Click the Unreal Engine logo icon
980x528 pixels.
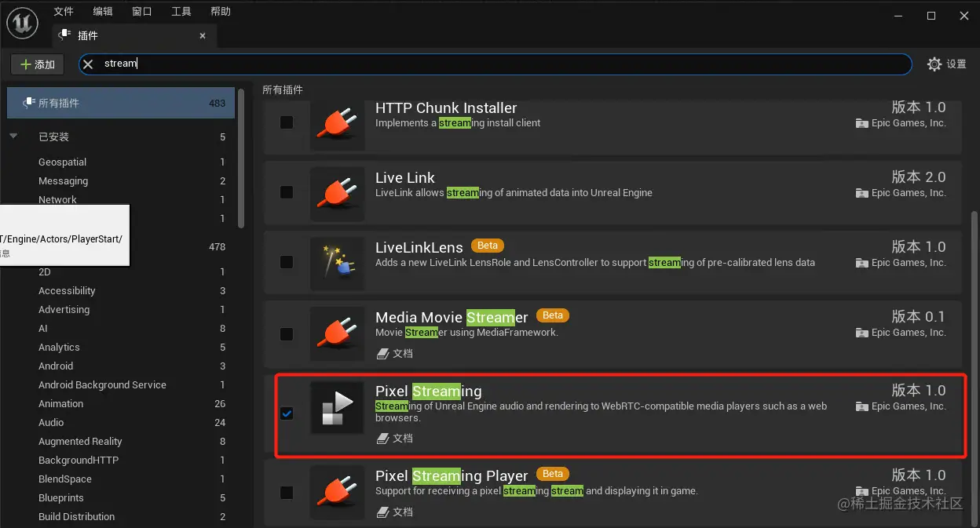(x=23, y=24)
